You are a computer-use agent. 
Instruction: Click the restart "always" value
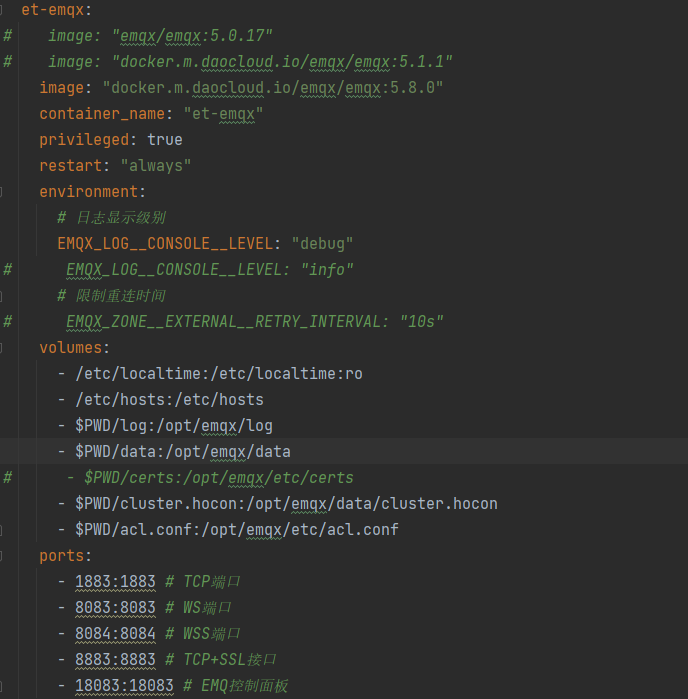(x=156, y=166)
